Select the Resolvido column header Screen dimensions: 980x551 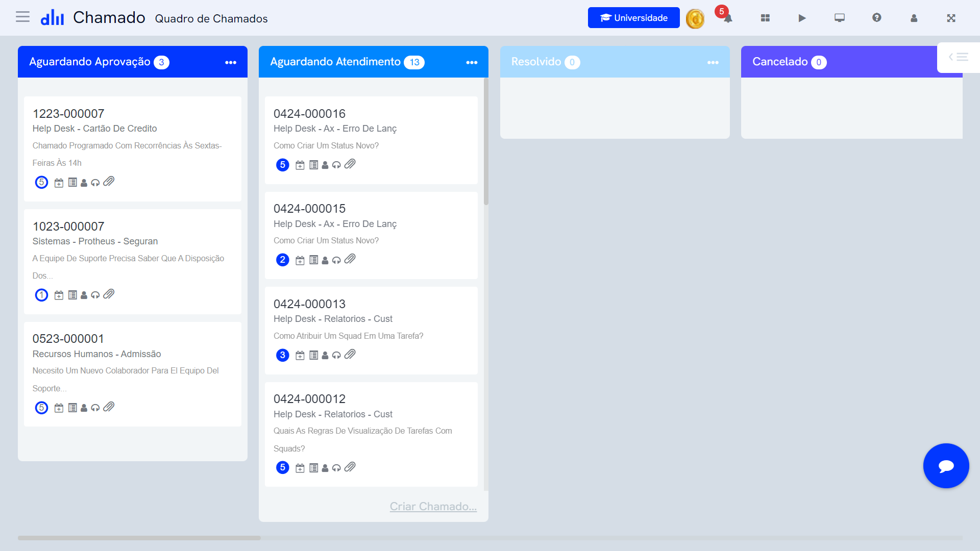(x=615, y=62)
